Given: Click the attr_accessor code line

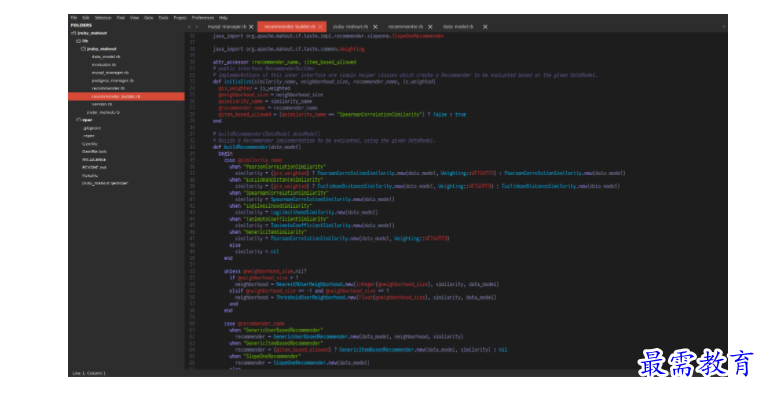Looking at the screenshot, I should click(285, 62).
